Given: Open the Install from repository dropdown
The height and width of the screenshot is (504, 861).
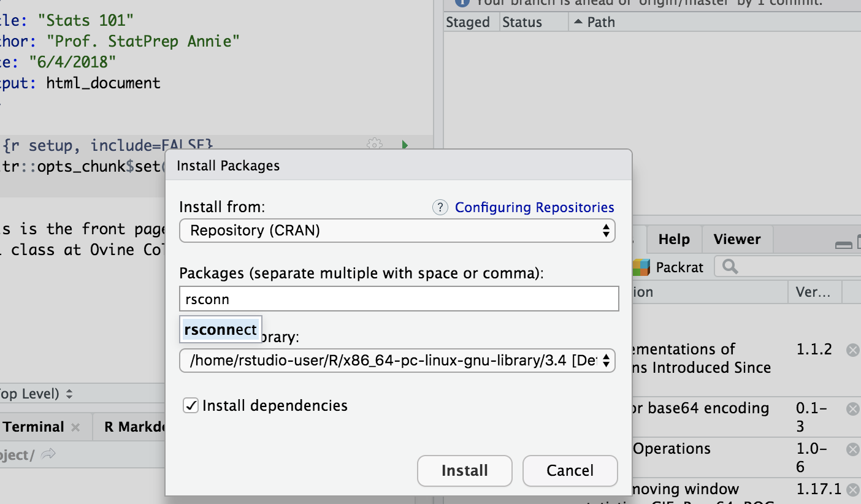Looking at the screenshot, I should pyautogui.click(x=397, y=231).
